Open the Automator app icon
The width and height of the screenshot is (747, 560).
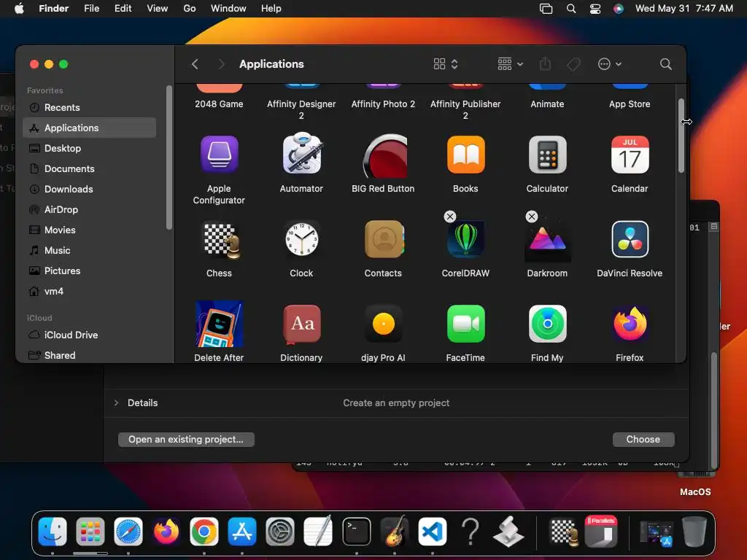coord(301,153)
